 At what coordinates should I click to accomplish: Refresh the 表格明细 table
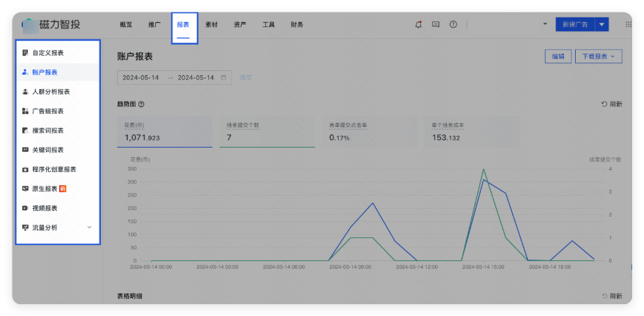[611, 296]
